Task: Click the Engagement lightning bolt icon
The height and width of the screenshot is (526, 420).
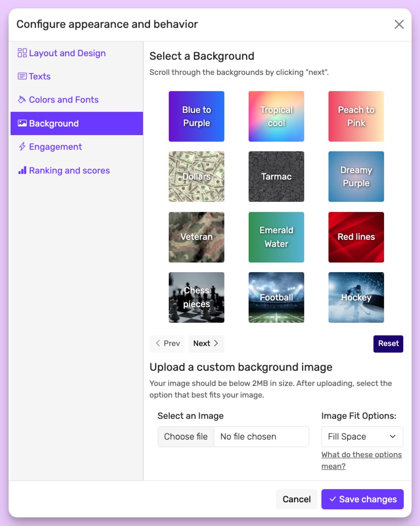Action: click(x=22, y=147)
